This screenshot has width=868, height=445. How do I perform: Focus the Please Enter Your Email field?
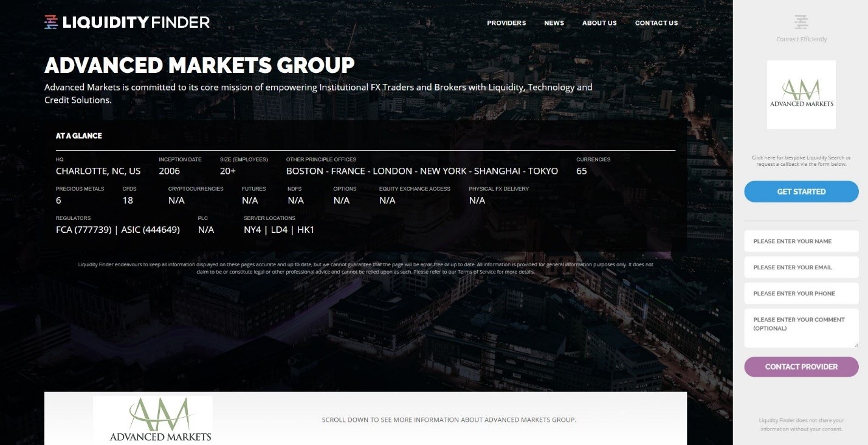(x=801, y=267)
